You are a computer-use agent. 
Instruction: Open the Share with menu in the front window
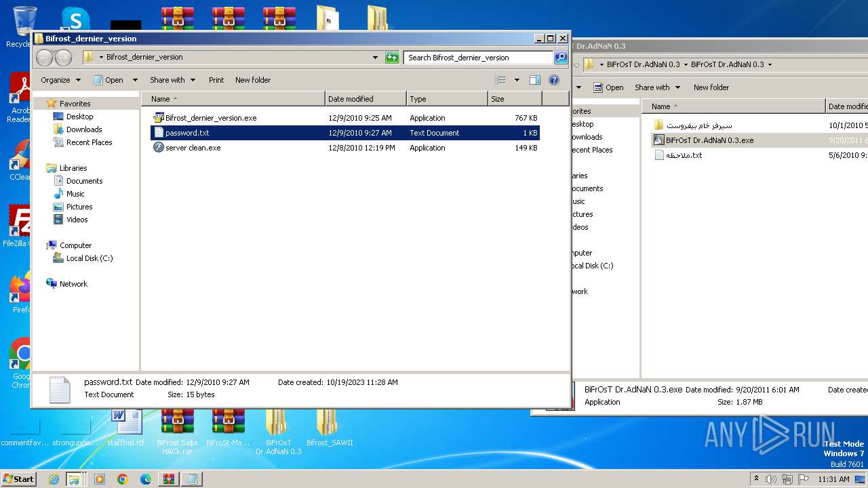172,80
